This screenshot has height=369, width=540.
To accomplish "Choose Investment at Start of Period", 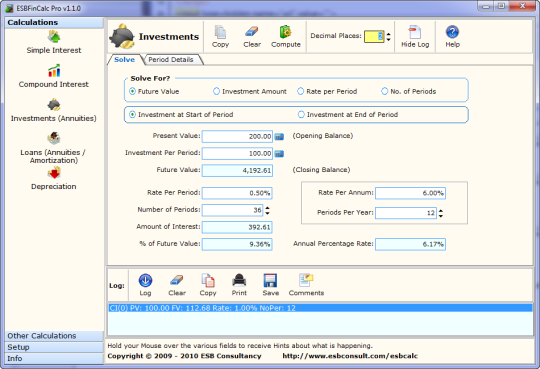I will (132, 114).
